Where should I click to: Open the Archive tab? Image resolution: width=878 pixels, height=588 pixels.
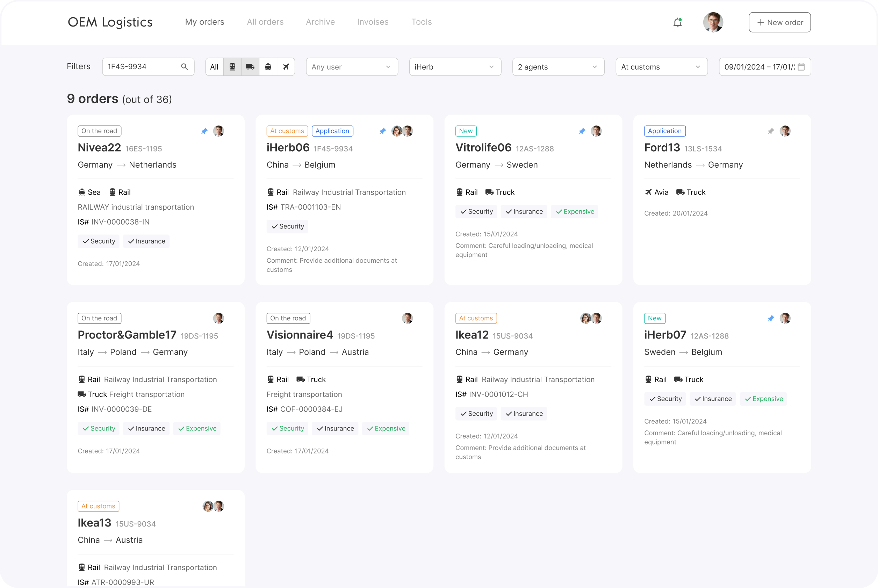click(x=320, y=22)
